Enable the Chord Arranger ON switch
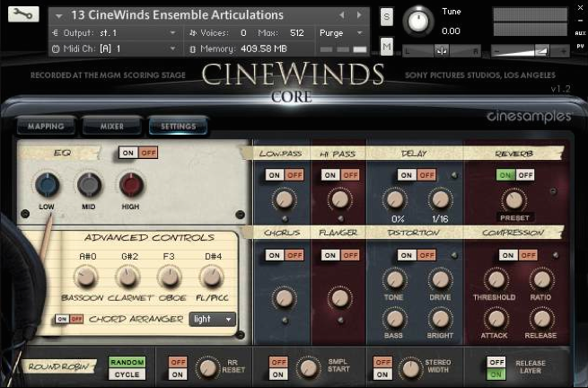588x388 pixels. [62, 319]
